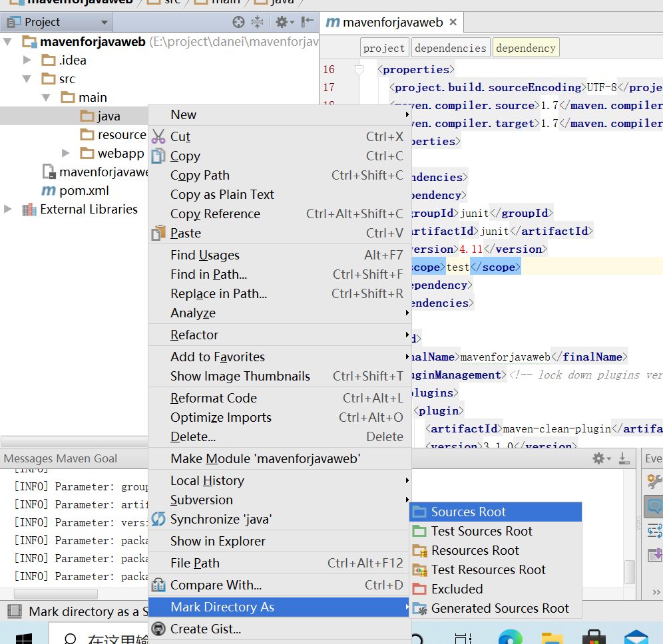
Task: Expand the webapp folder
Action: click(65, 153)
